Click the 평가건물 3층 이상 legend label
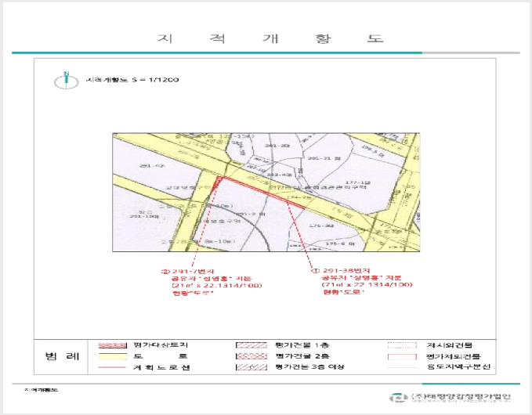The image size is (532, 415). (309, 367)
